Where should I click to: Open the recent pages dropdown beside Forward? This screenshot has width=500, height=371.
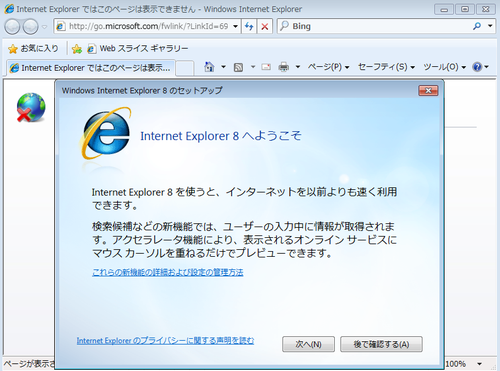tap(44, 27)
